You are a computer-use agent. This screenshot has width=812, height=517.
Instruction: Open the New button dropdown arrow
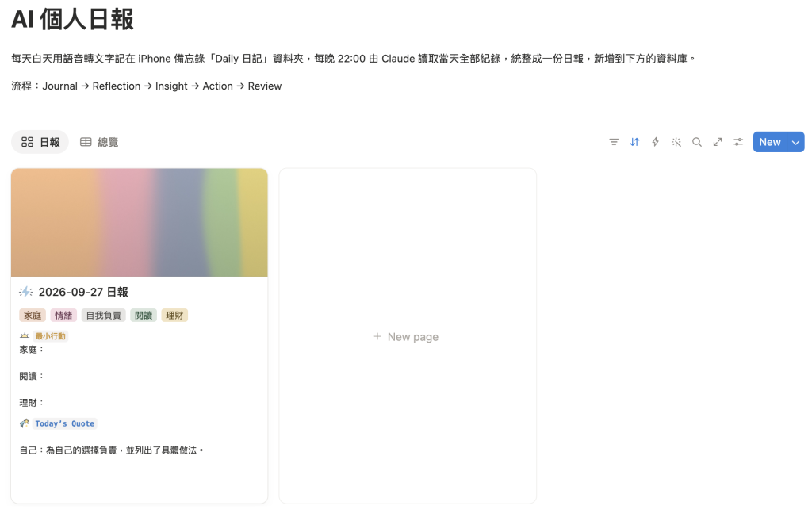click(795, 142)
